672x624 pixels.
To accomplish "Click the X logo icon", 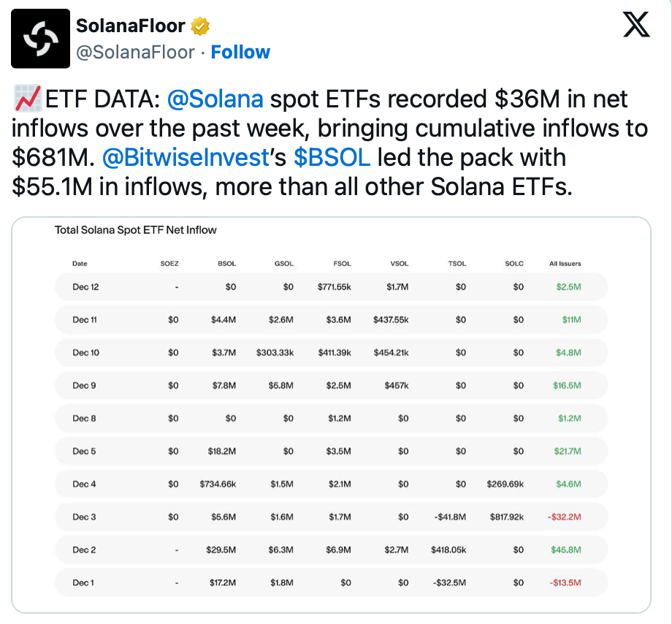I will (x=635, y=26).
